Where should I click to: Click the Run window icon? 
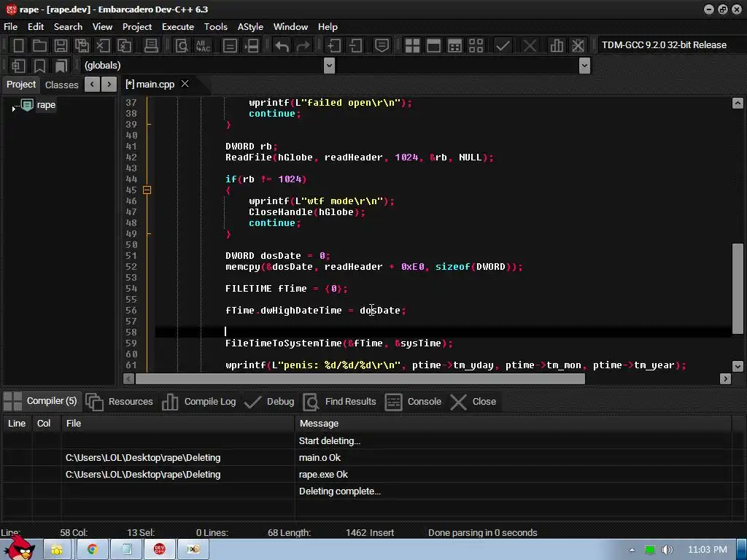[433, 46]
